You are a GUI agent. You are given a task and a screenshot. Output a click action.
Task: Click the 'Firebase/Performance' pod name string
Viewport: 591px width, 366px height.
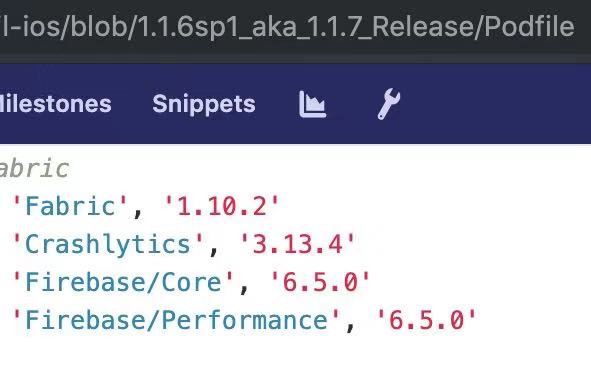(176, 320)
